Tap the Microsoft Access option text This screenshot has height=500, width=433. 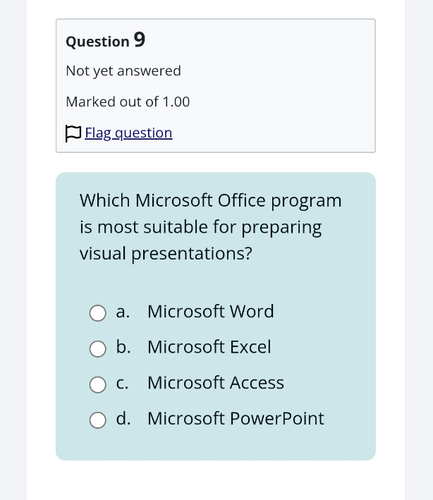[216, 383]
